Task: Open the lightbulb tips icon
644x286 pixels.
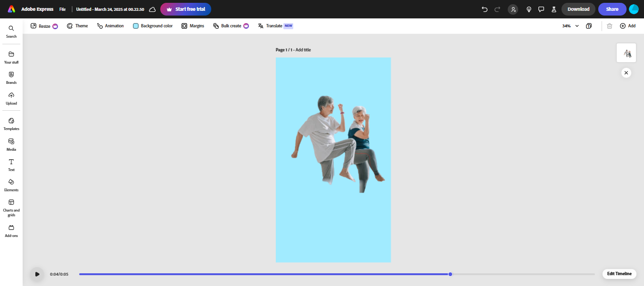Action: (529, 9)
